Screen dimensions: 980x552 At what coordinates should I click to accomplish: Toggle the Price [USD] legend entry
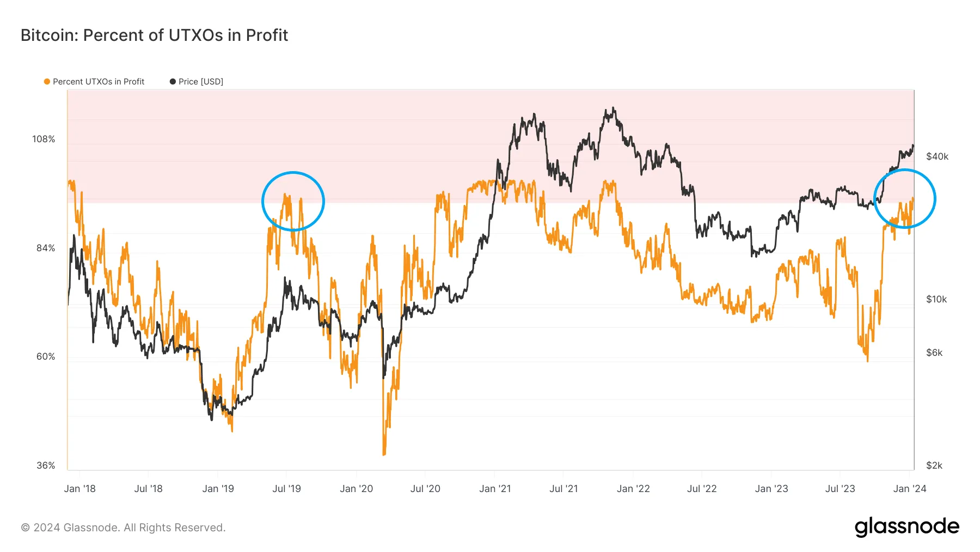tap(197, 82)
